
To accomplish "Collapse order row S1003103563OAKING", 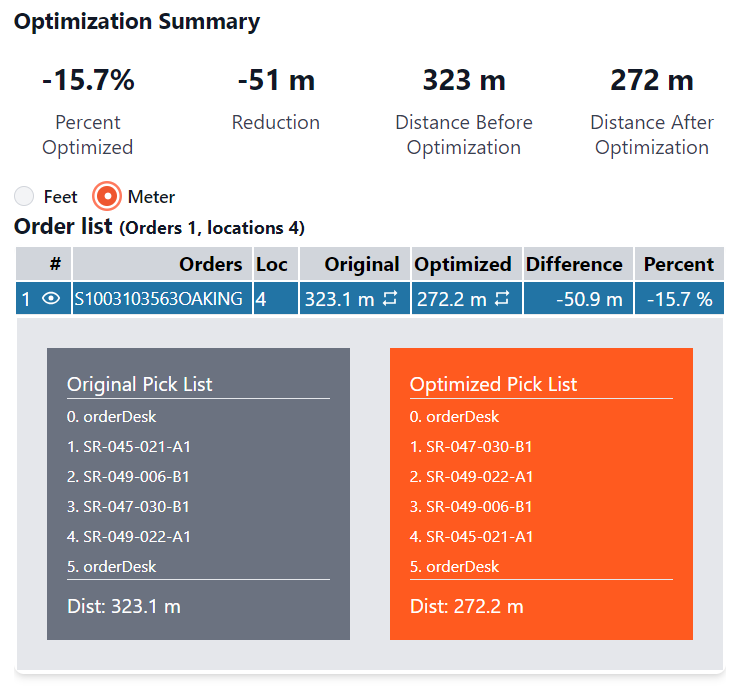I will point(158,299).
